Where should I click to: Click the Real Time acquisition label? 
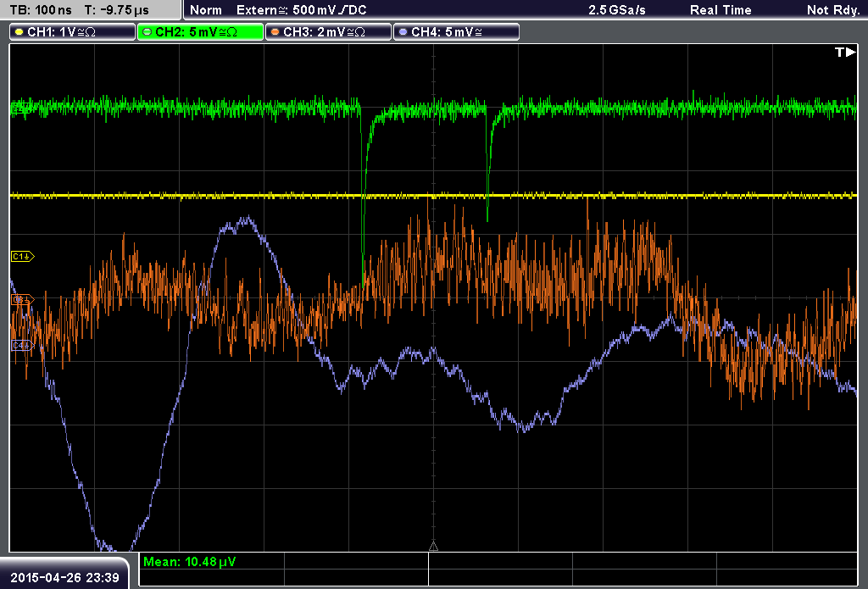coord(721,10)
